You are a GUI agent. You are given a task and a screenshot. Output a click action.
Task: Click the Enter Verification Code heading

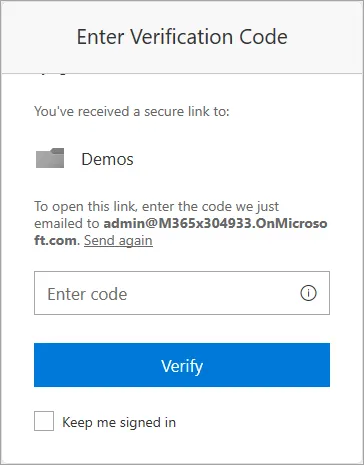click(182, 37)
